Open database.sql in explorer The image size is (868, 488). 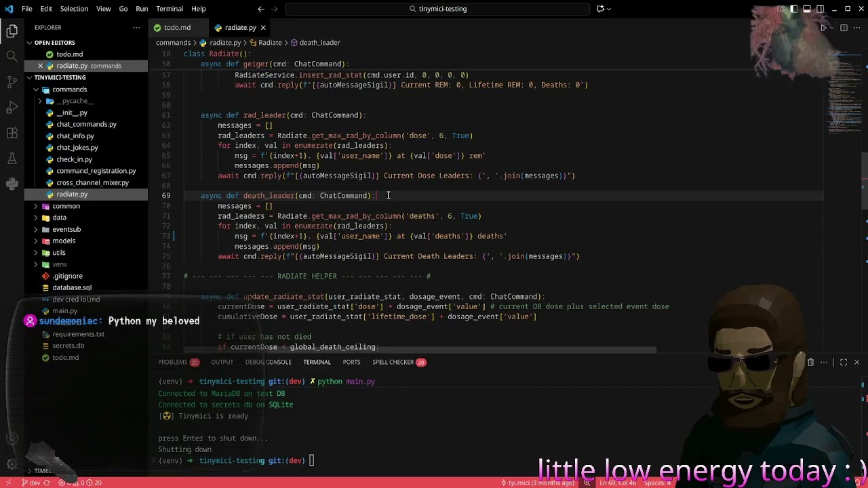coord(72,287)
